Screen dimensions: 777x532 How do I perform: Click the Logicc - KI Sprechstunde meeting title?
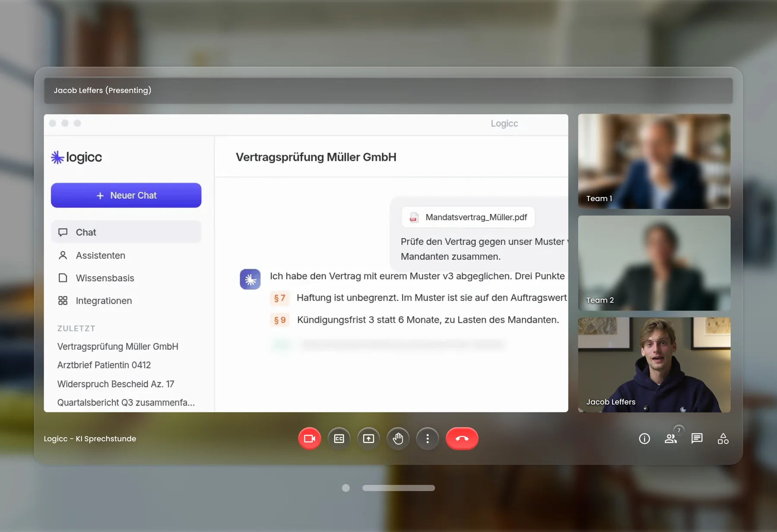90,439
